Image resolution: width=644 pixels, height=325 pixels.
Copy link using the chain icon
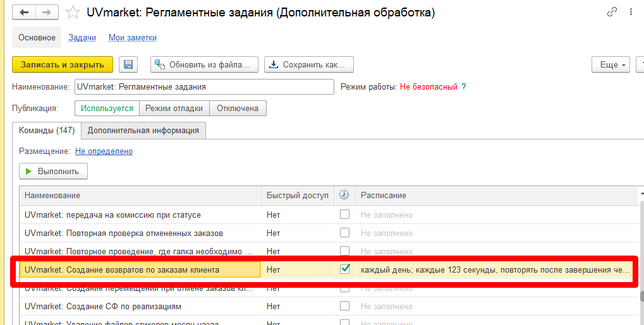point(612,12)
